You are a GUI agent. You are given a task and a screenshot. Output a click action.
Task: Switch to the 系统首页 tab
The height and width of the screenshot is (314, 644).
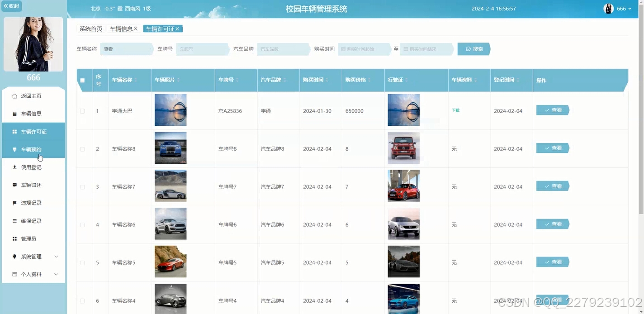click(90, 29)
